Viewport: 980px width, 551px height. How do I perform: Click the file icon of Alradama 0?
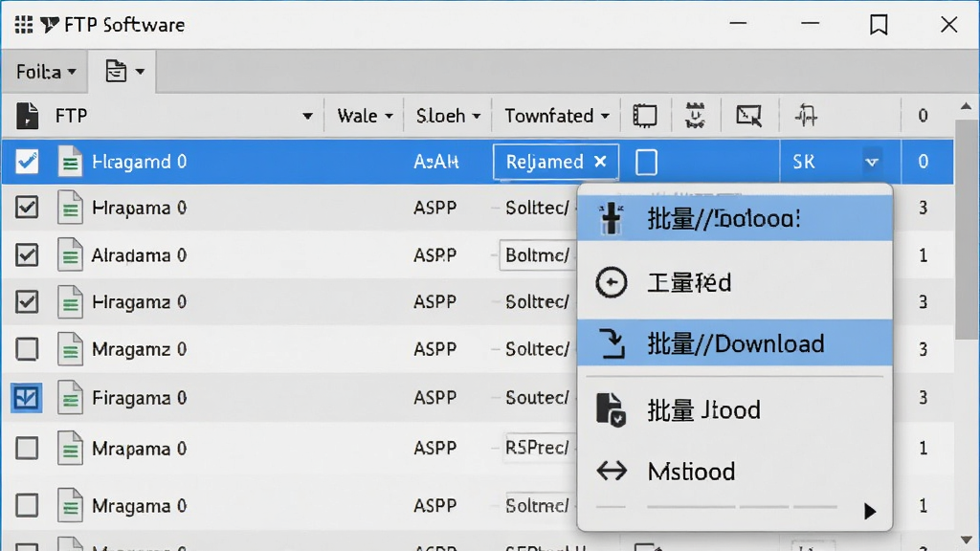[70, 254]
